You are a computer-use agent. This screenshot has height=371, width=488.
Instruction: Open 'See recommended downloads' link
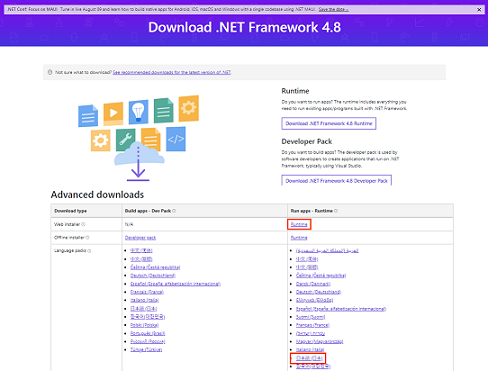click(172, 72)
